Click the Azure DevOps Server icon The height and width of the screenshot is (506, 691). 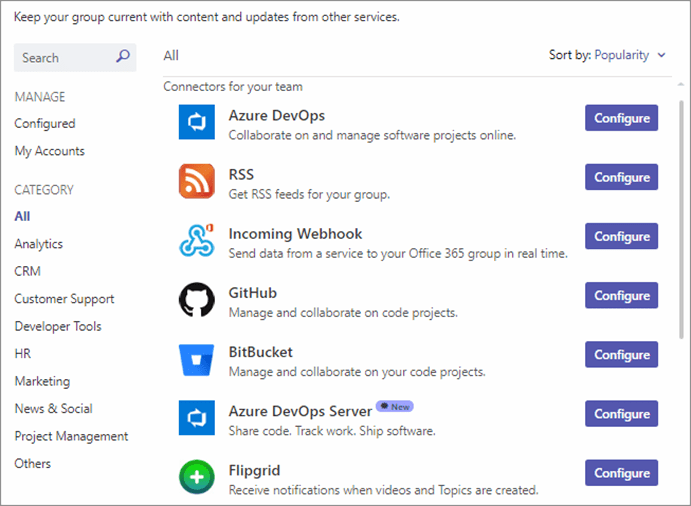(x=197, y=417)
